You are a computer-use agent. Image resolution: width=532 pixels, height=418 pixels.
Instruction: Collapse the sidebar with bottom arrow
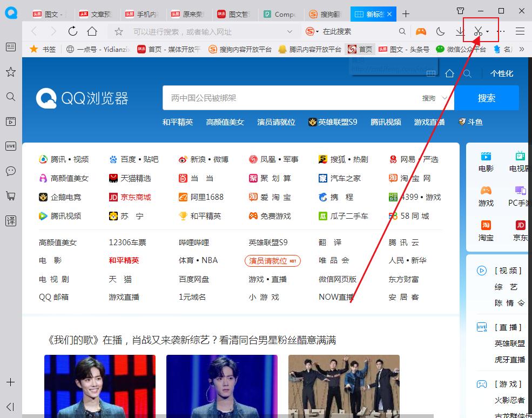point(10,407)
